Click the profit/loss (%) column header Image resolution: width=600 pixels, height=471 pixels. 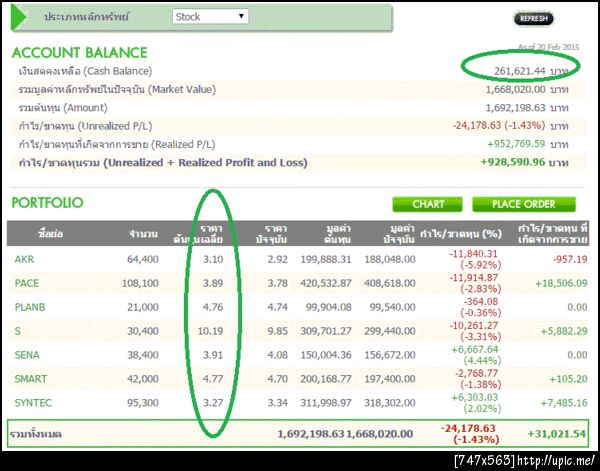pos(461,234)
